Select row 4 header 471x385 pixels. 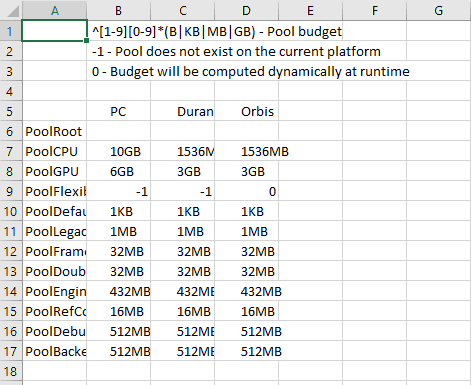10,91
